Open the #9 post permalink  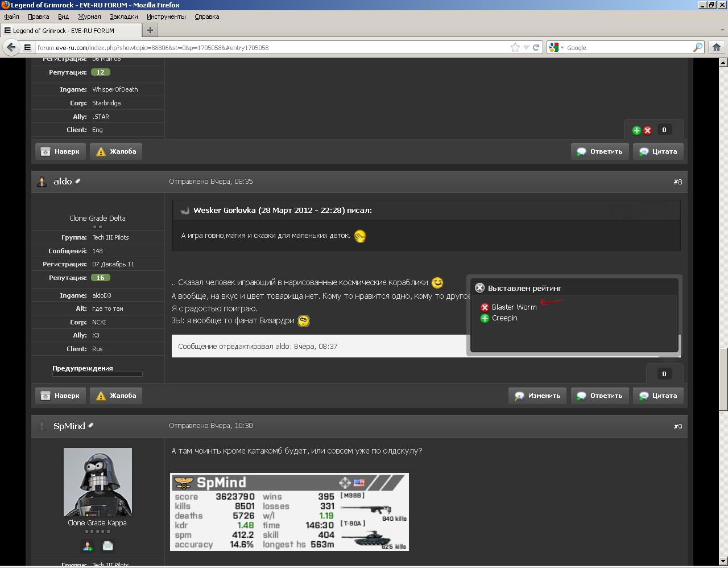click(678, 427)
